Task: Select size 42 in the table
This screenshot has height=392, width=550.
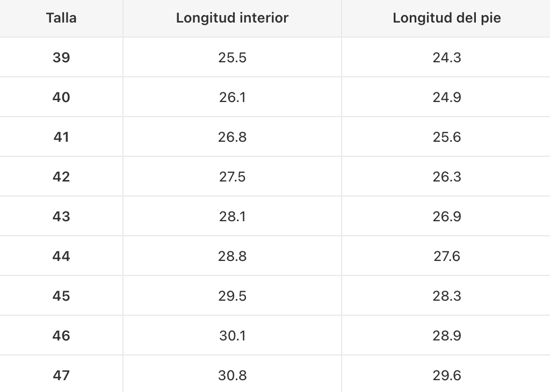Action: [61, 177]
